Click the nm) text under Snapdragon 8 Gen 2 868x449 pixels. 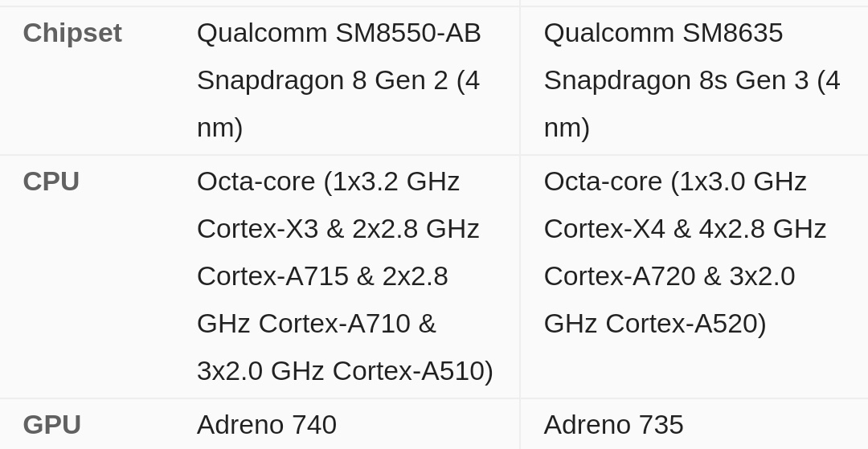[219, 128]
